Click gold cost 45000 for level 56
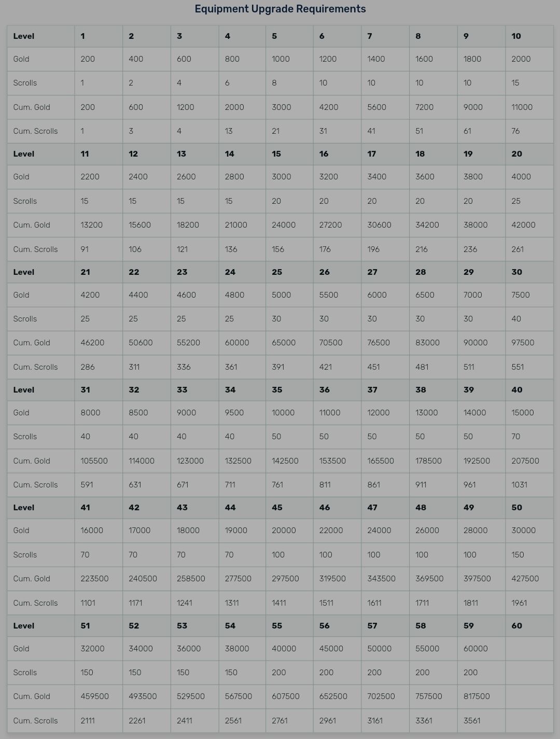Viewport: 560px width, 739px height. (x=331, y=649)
